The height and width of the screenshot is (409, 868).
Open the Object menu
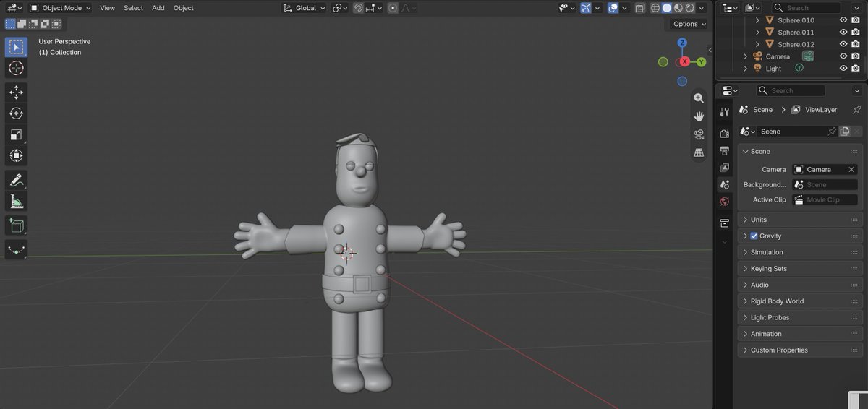184,8
